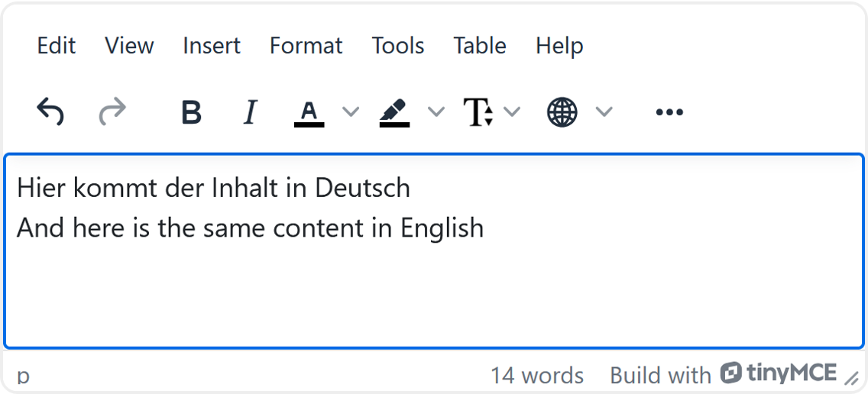The image size is (868, 394).
Task: Open the Table menu
Action: [x=480, y=45]
